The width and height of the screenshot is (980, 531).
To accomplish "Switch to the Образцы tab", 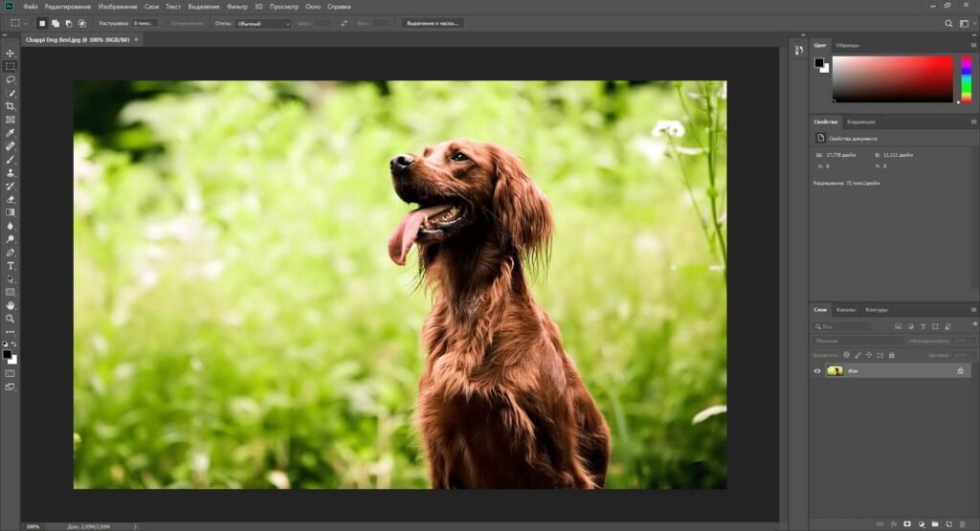I will 848,45.
